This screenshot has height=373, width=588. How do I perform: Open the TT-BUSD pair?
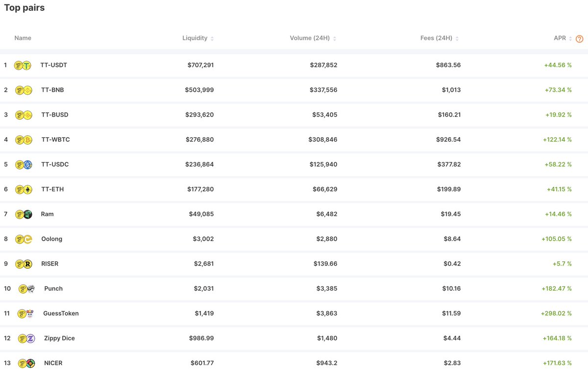(55, 115)
